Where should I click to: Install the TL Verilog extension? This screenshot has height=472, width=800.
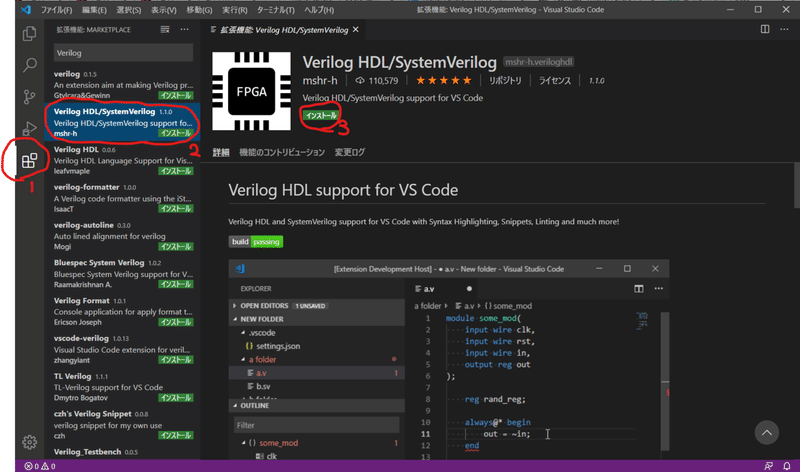point(176,398)
